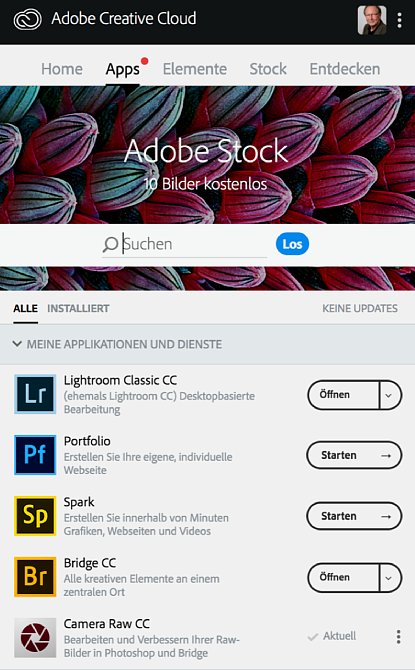The height and width of the screenshot is (670, 415).
Task: Click the Lightroom Classic CC app icon
Action: tap(35, 394)
